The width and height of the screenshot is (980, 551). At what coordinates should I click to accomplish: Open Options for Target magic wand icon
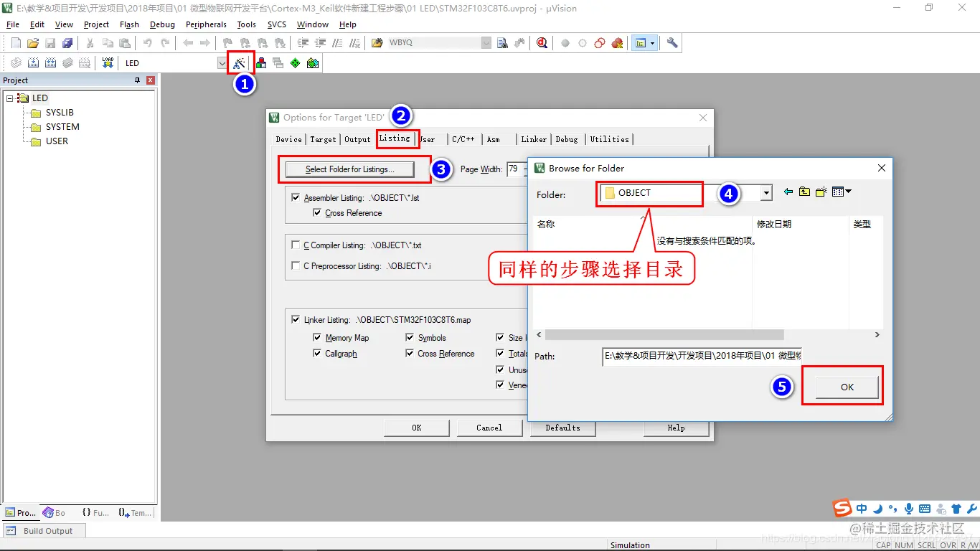pyautogui.click(x=240, y=63)
